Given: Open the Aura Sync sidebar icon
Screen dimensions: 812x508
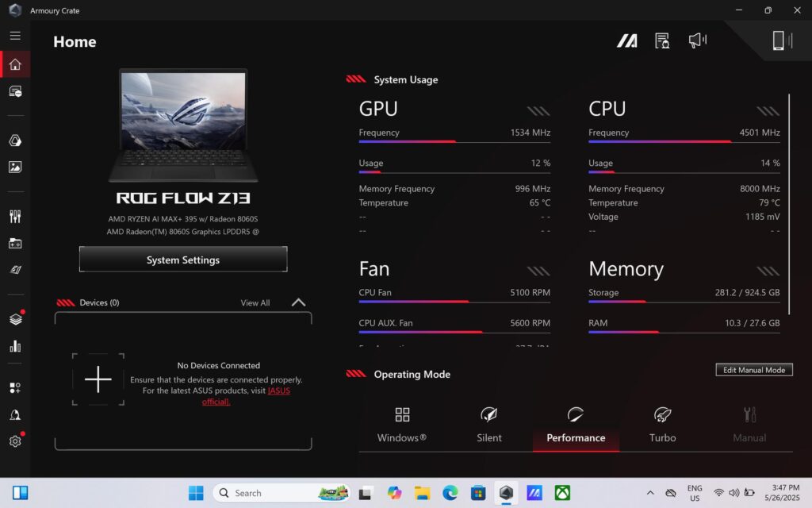Looking at the screenshot, I should coord(15,140).
